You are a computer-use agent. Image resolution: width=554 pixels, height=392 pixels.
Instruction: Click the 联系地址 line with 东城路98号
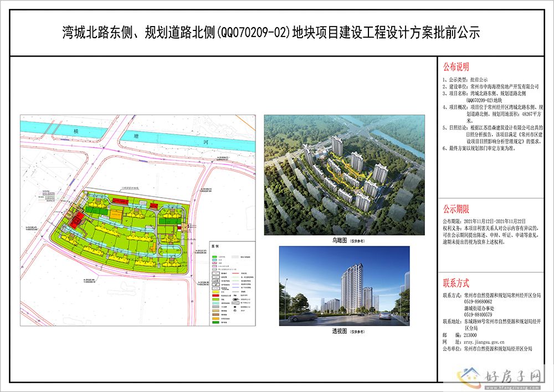click(492, 325)
